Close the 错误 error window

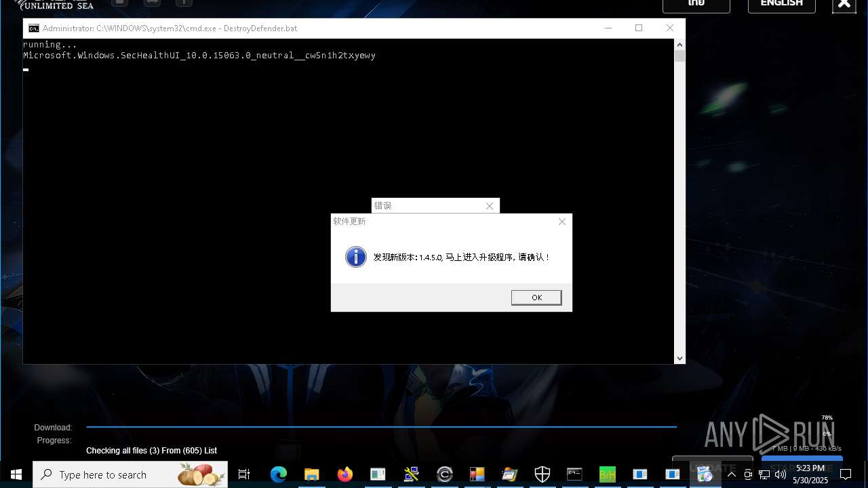click(490, 206)
